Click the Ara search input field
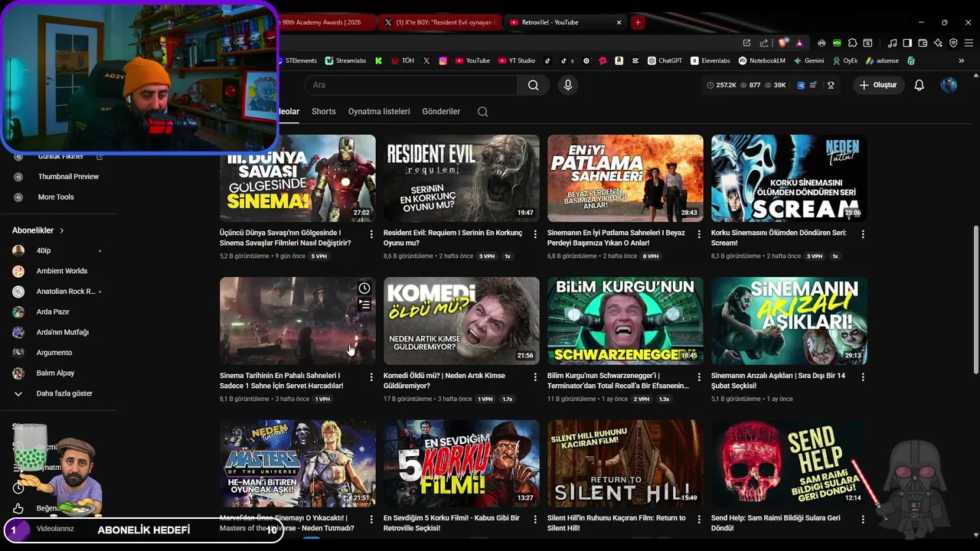The width and height of the screenshot is (980, 551). (410, 85)
